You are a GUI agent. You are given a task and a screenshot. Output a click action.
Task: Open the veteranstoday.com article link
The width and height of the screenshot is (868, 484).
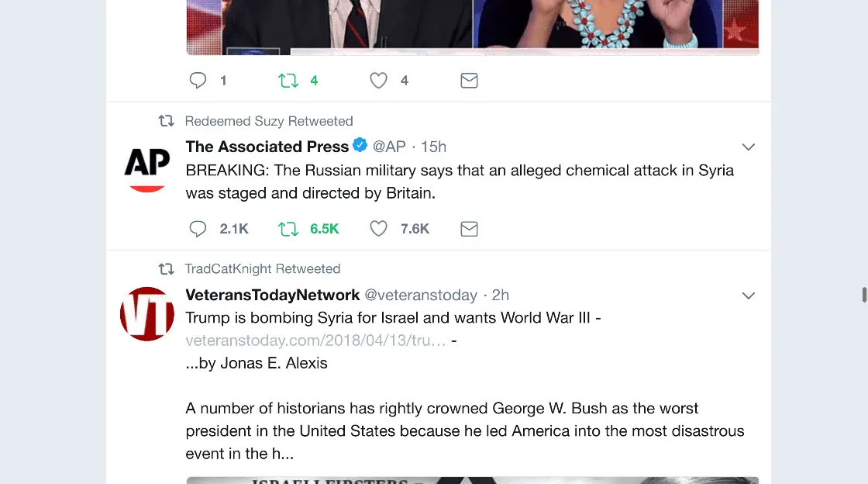click(x=315, y=341)
